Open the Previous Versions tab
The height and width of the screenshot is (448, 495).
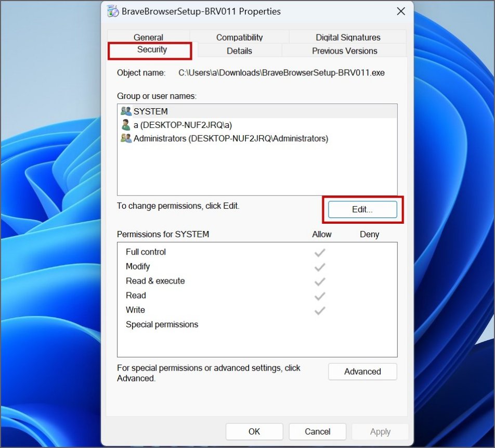click(344, 51)
